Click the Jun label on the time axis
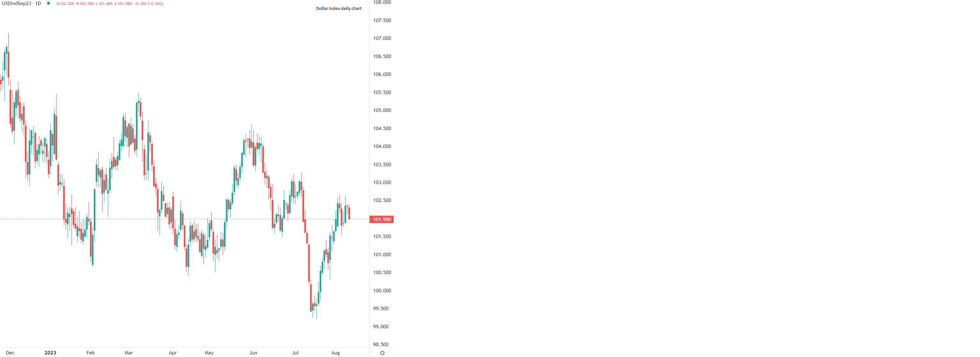The image size is (980, 357). [253, 353]
